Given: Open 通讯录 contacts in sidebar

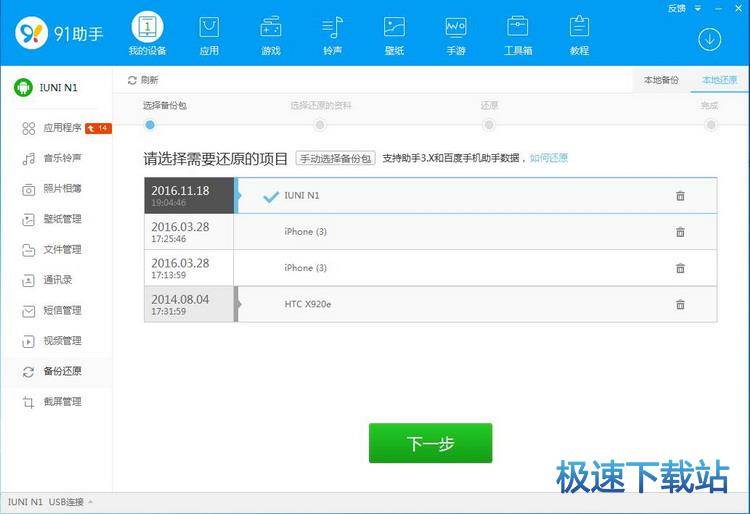Looking at the screenshot, I should [47, 280].
